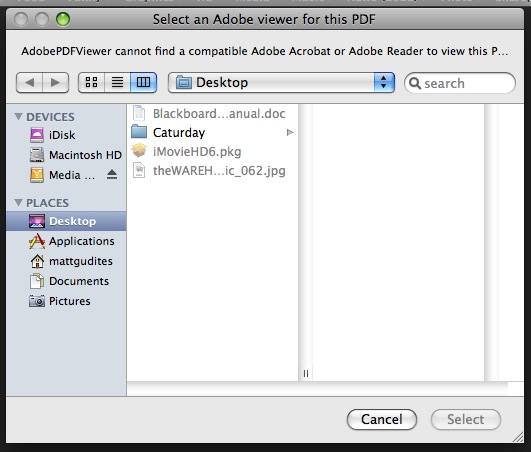
Task: Switch to list view
Action: 117,82
